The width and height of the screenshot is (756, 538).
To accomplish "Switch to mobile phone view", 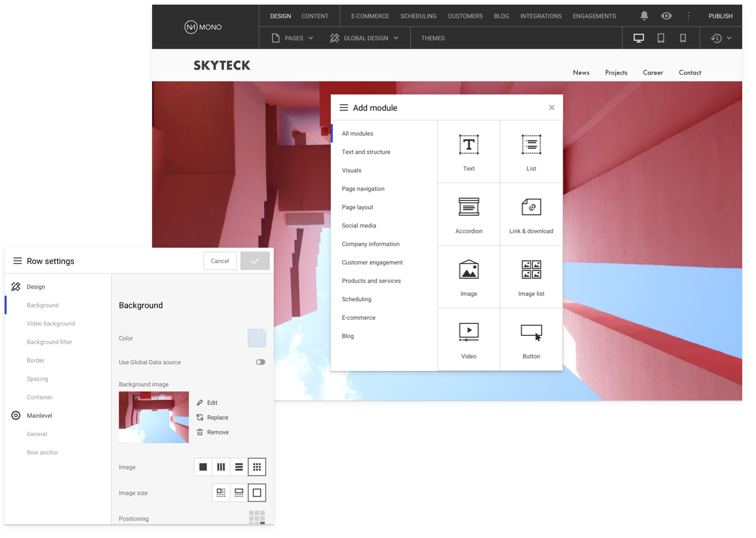I will click(683, 38).
